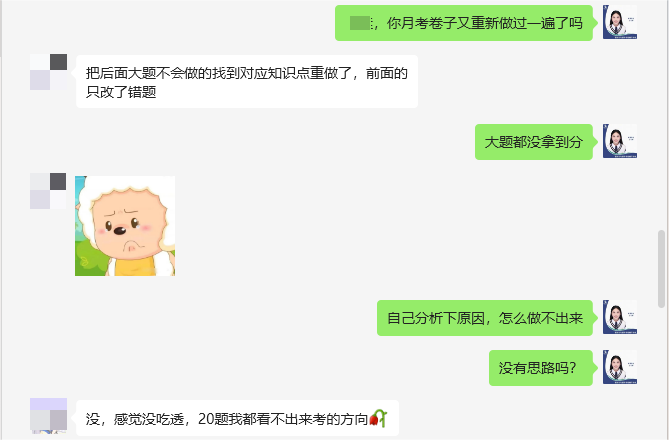Click the chat scrollbar thumb
Viewport: 669px width, 440px height.
click(x=661, y=269)
